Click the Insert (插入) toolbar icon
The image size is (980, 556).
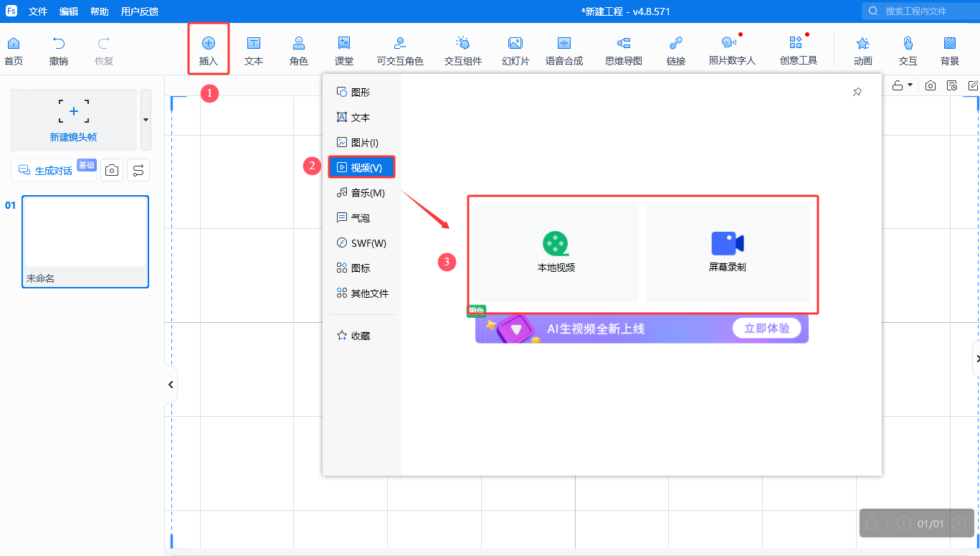pyautogui.click(x=209, y=49)
